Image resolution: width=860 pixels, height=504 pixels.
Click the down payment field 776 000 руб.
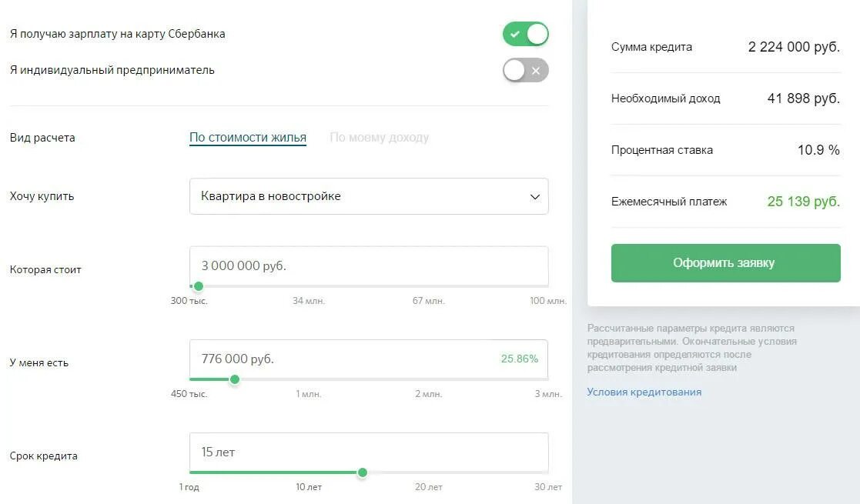coord(369,359)
